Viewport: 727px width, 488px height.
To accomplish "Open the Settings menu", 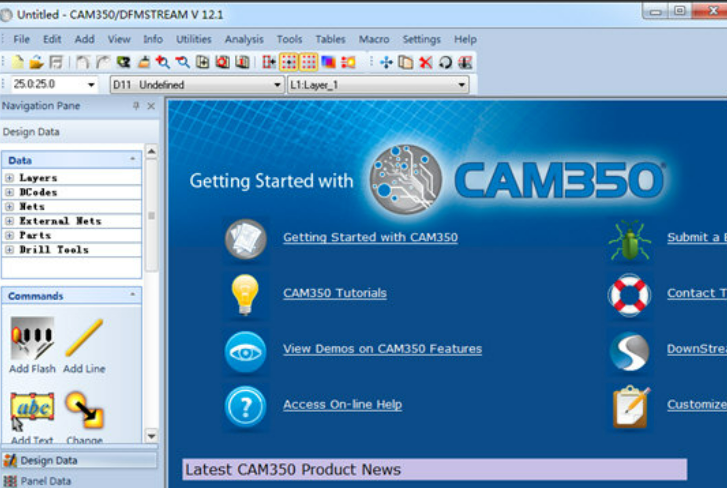I will click(421, 39).
